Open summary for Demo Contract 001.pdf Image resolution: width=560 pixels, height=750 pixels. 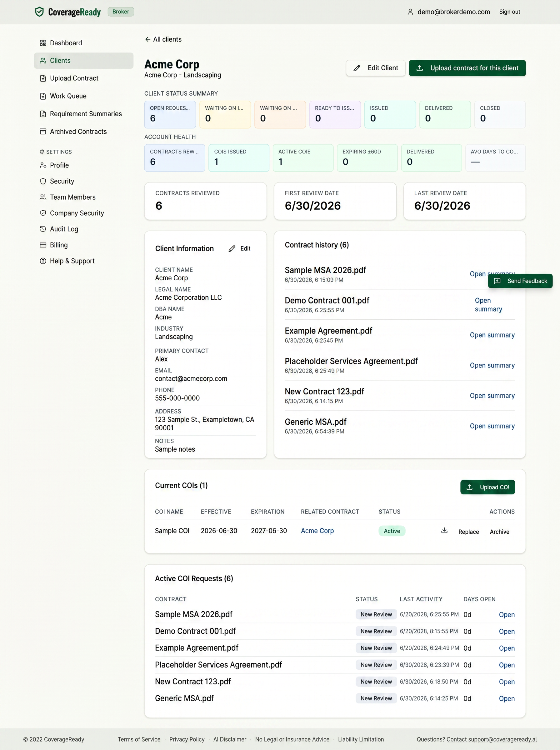click(x=488, y=305)
